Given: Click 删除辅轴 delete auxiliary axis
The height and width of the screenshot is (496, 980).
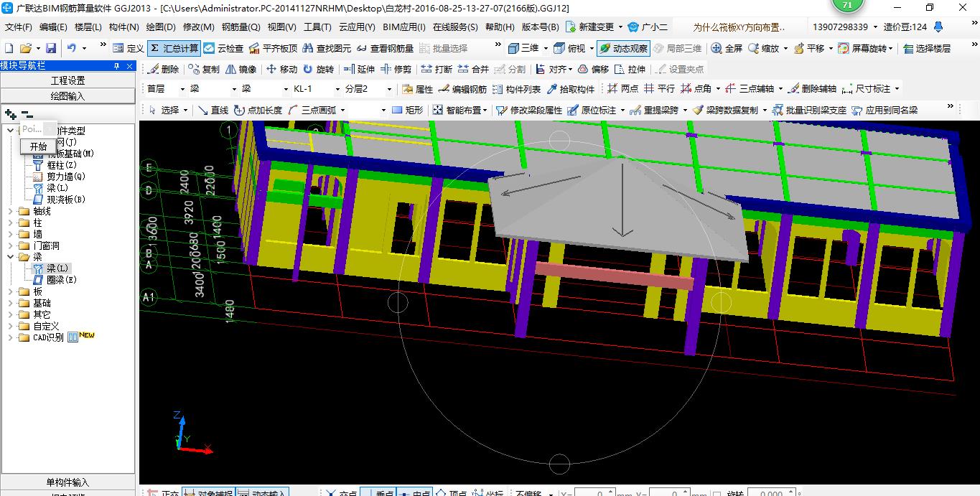Looking at the screenshot, I should pyautogui.click(x=812, y=89).
